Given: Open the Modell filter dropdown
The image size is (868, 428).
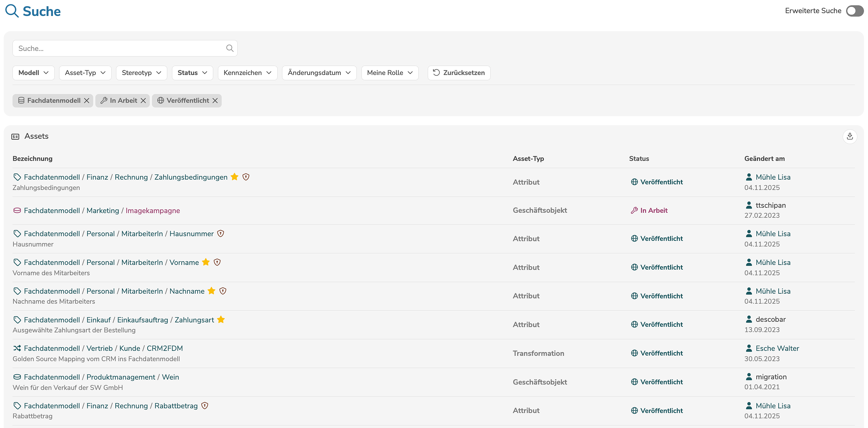Looking at the screenshot, I should point(33,73).
